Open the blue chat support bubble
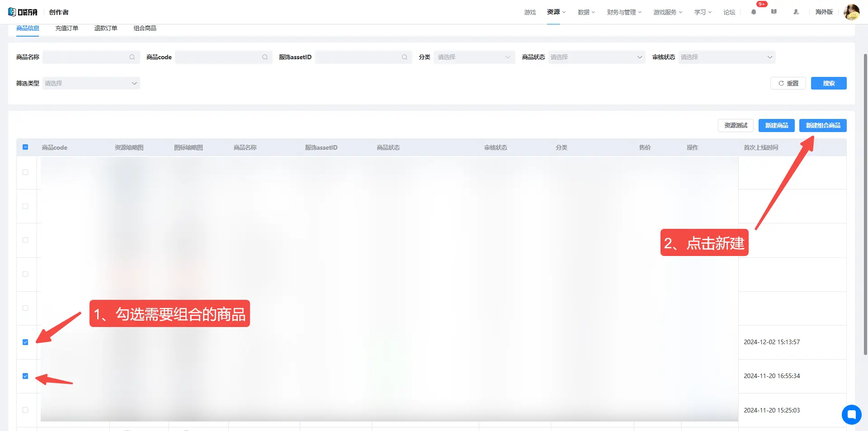The width and height of the screenshot is (868, 431). coord(851,414)
